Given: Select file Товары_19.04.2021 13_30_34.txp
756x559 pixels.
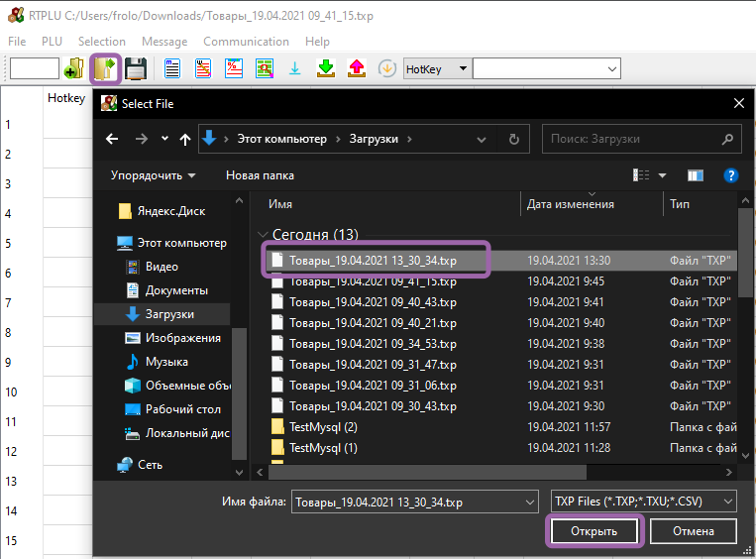Looking at the screenshot, I should [373, 260].
